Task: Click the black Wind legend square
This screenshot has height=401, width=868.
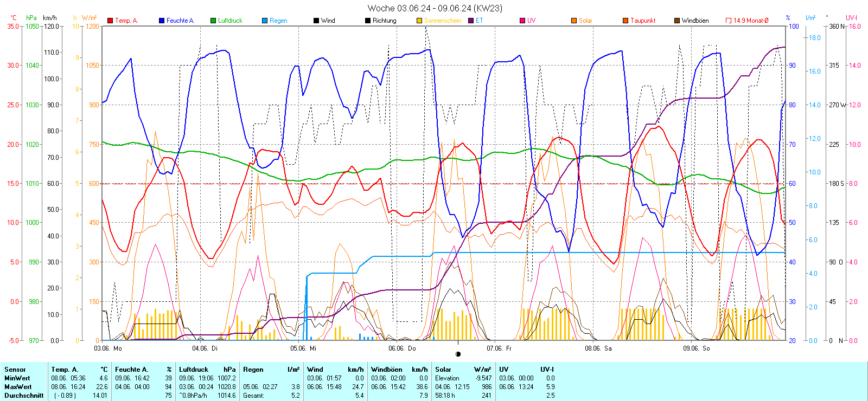Action: click(x=316, y=21)
